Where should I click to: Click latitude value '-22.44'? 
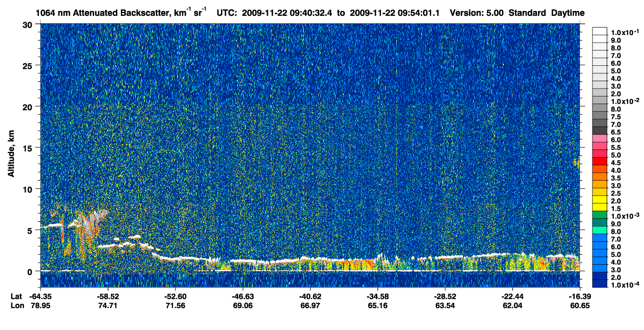(x=512, y=296)
